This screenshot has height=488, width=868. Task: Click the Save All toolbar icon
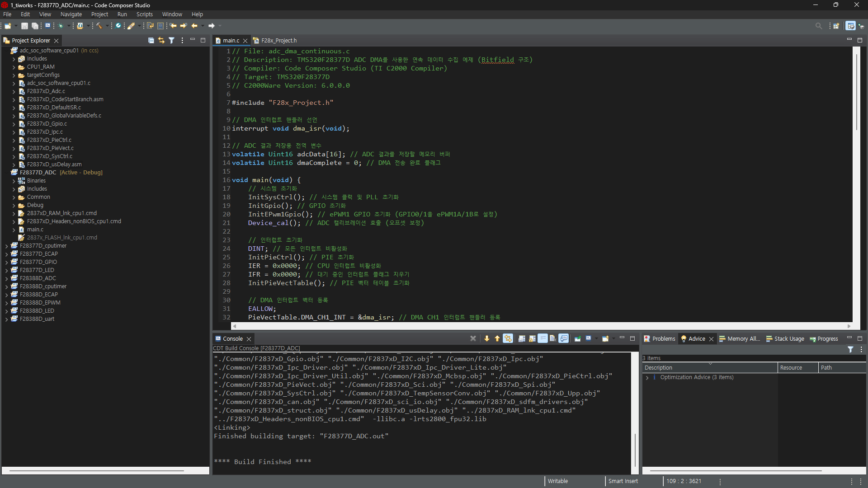pyautogui.click(x=35, y=26)
